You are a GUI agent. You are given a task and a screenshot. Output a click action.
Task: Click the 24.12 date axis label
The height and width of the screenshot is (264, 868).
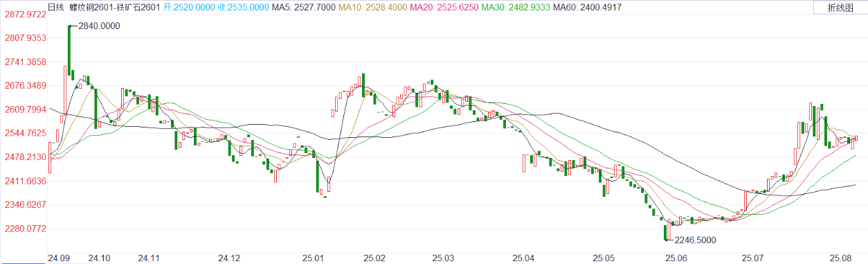coord(229,258)
